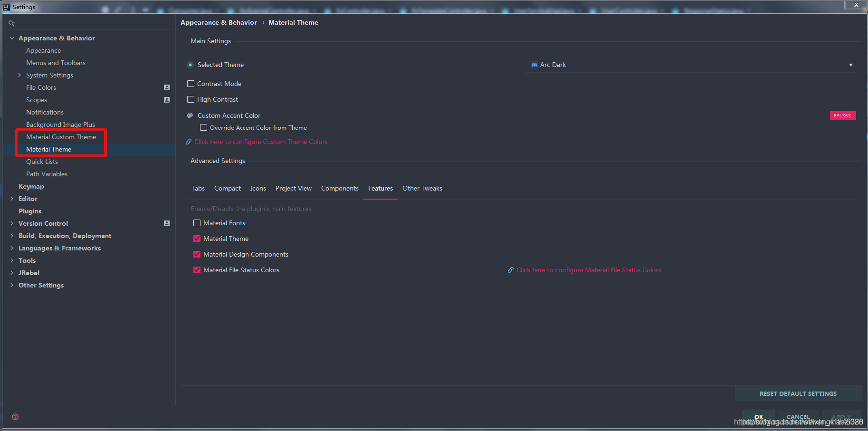Enable the Material Fonts checkbox
The width and height of the screenshot is (868, 431).
[197, 223]
